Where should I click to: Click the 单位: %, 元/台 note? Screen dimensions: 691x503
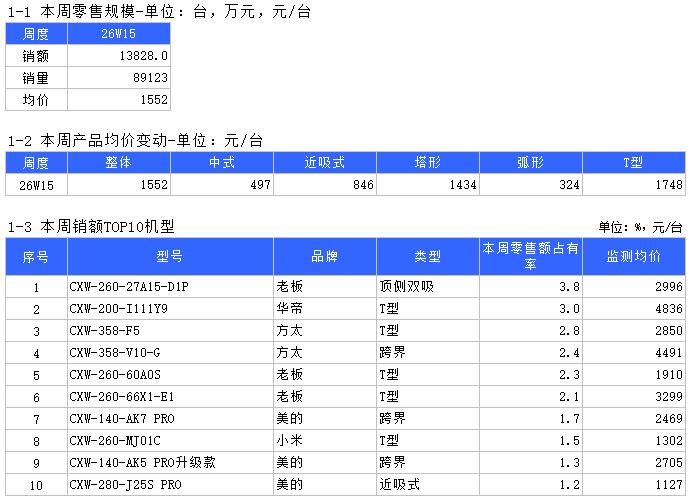click(640, 227)
